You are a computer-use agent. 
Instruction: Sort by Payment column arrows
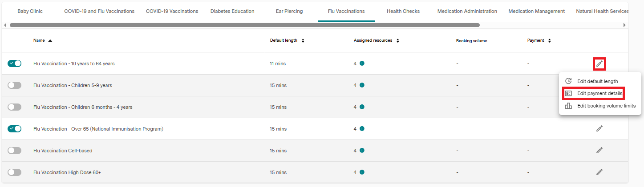[550, 40]
